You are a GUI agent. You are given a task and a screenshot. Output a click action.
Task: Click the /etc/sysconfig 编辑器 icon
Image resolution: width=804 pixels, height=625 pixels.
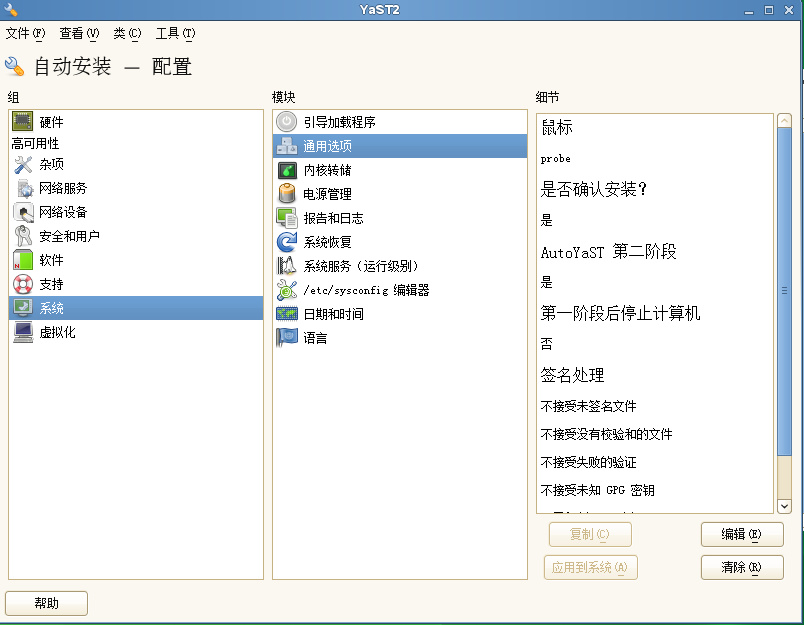coord(287,290)
